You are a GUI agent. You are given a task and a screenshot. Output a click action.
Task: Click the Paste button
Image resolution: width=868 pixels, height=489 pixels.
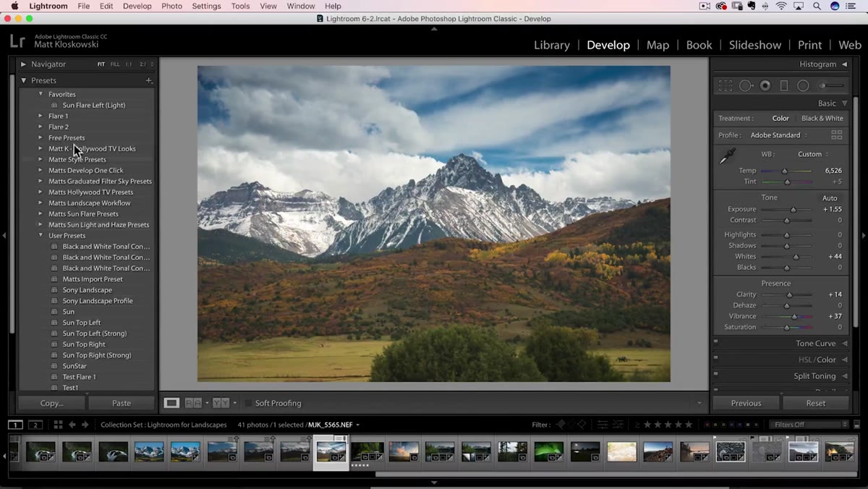tap(122, 403)
